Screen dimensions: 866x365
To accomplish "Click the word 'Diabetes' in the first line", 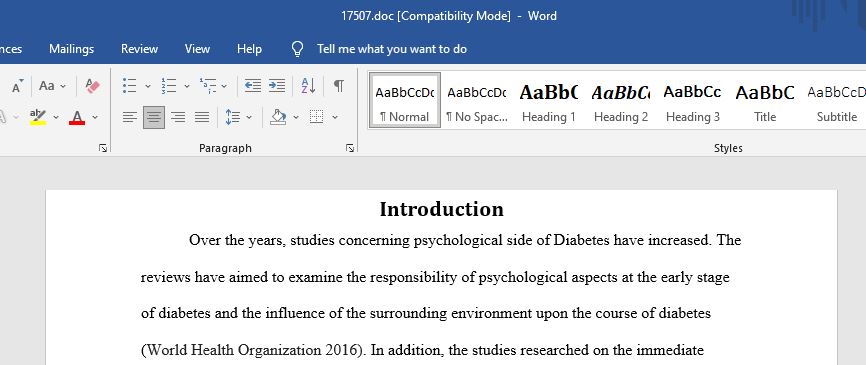I will [x=582, y=240].
